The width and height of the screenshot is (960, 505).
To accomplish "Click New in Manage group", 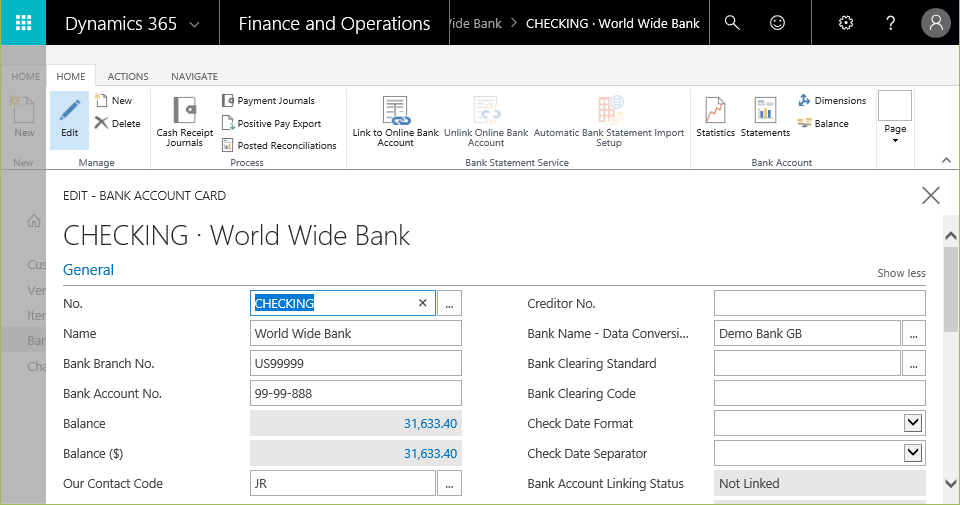I will (114, 100).
